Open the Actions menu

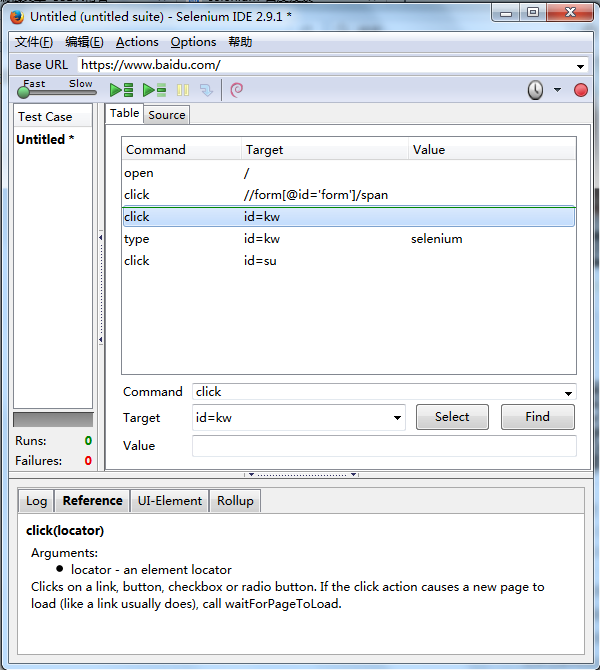point(137,42)
